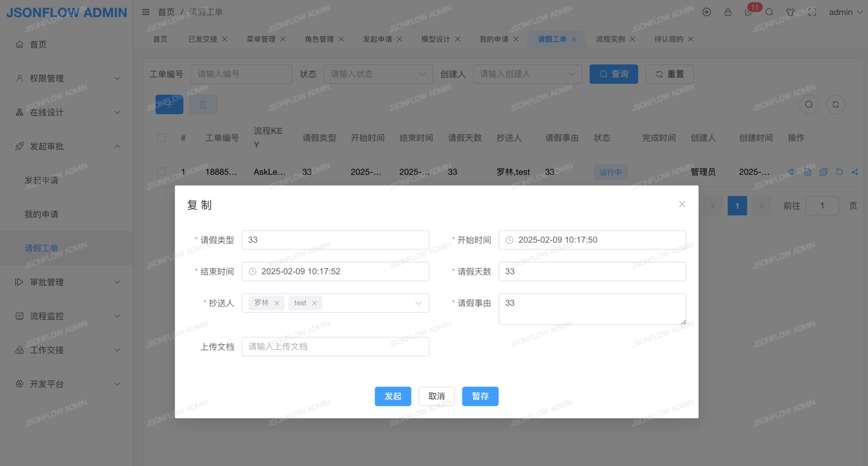The height and width of the screenshot is (466, 868).
Task: Tick the select-all checkbox in table header
Action: tap(161, 138)
